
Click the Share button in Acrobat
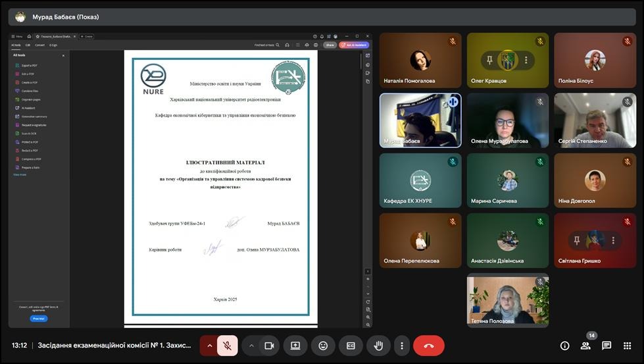point(330,45)
